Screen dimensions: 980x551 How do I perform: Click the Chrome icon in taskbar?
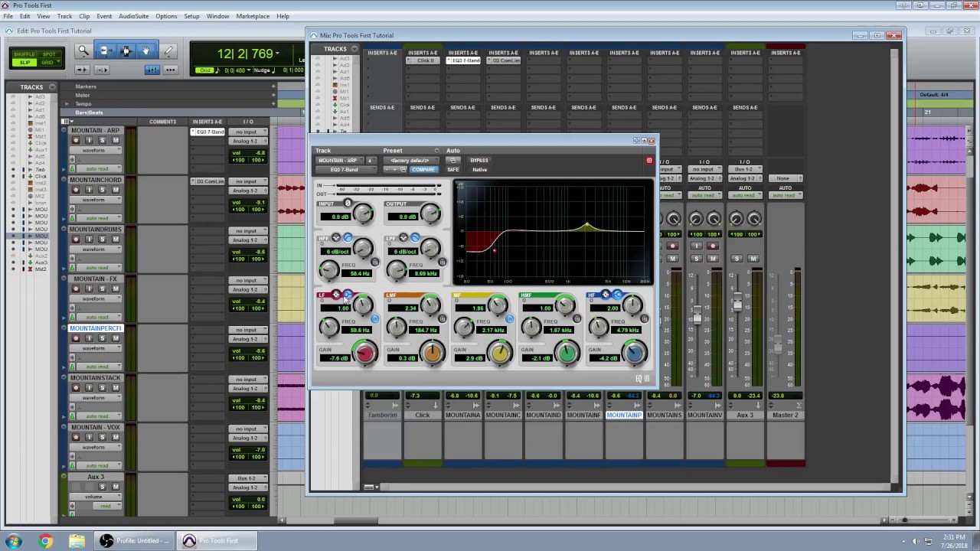tap(46, 541)
